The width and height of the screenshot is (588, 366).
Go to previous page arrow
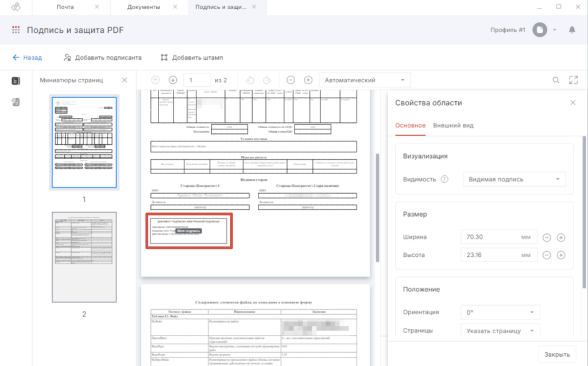pyautogui.click(x=155, y=80)
